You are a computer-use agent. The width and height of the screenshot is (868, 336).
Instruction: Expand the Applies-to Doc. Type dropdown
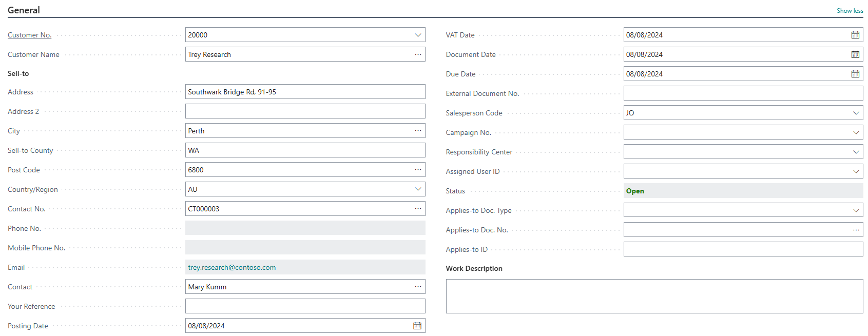[856, 210]
